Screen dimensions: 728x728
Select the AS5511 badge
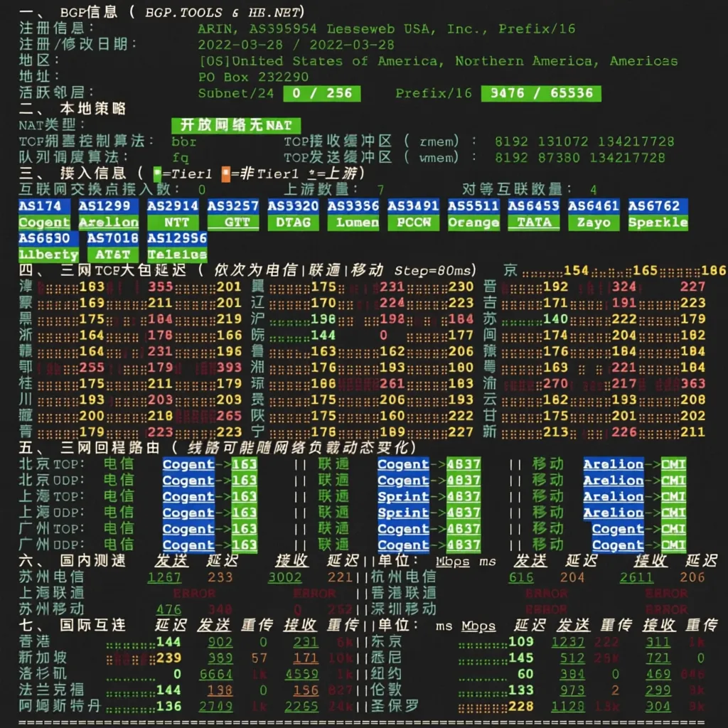[x=474, y=205]
